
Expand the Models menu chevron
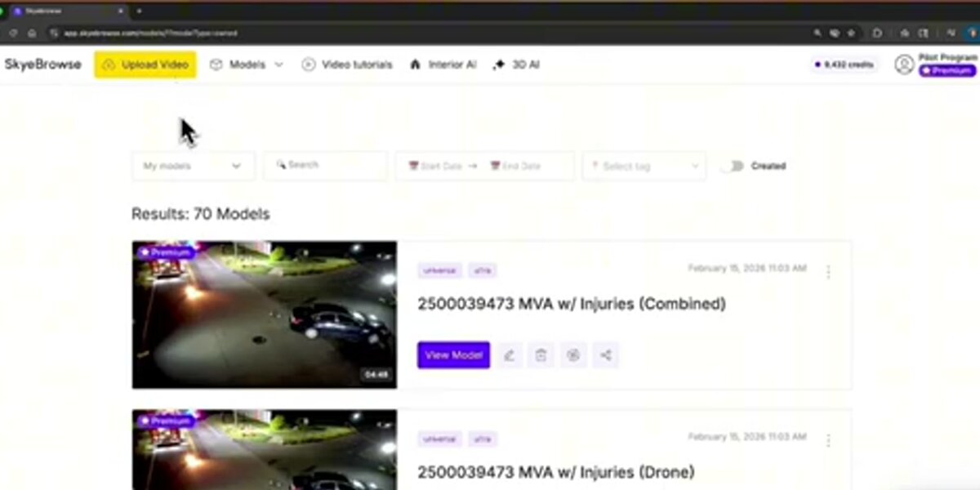[x=278, y=65]
